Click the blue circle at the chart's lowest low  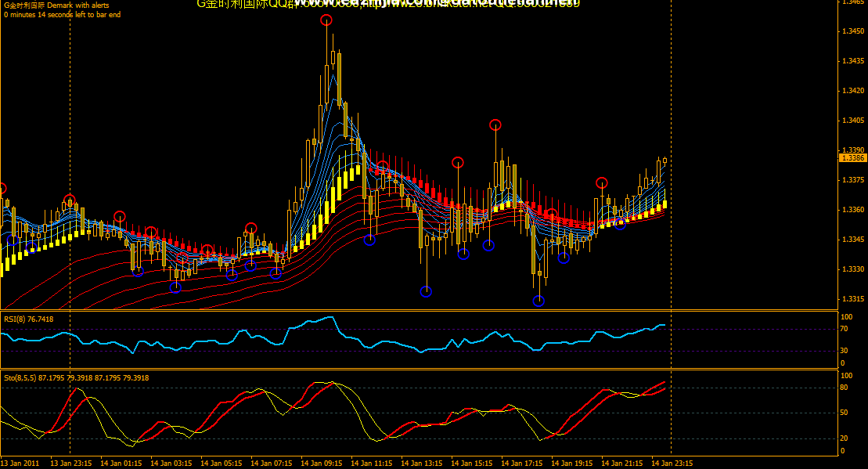538,301
